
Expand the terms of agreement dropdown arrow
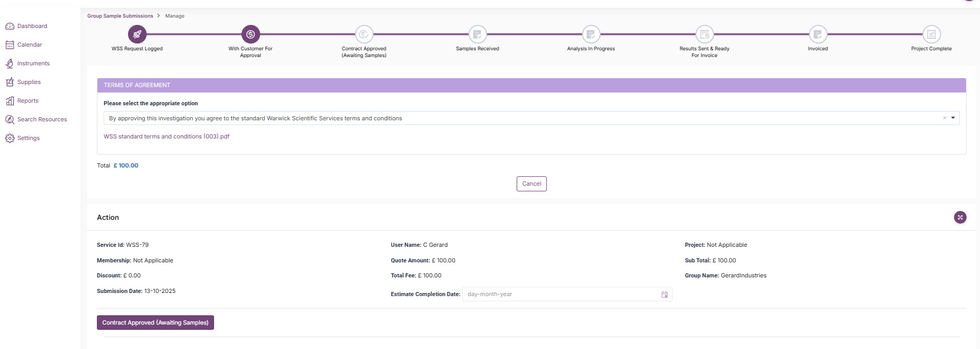click(953, 118)
